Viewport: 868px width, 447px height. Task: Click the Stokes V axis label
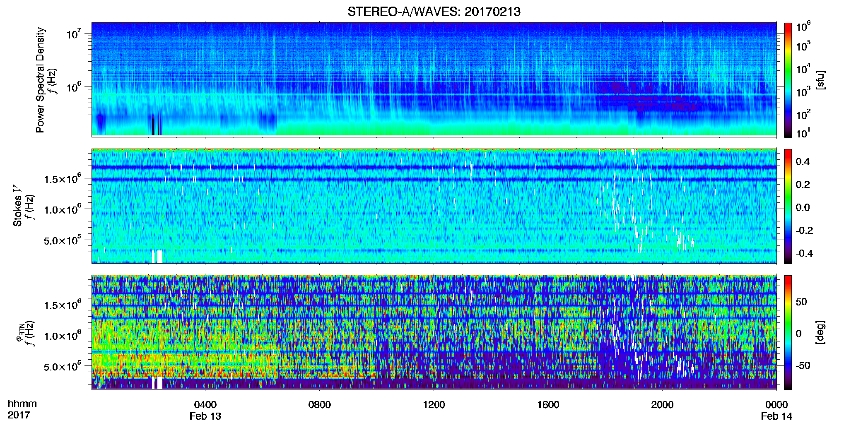[x=18, y=206]
